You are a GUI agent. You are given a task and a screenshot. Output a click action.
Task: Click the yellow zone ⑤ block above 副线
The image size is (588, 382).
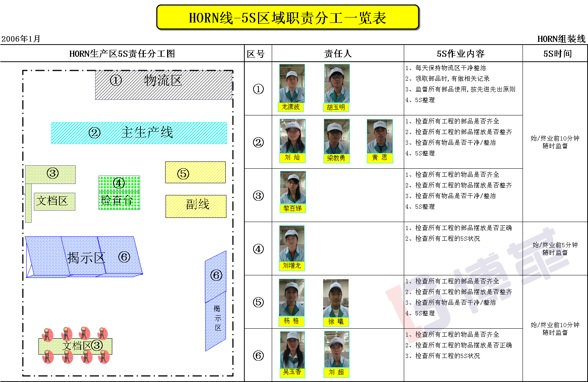point(195,173)
